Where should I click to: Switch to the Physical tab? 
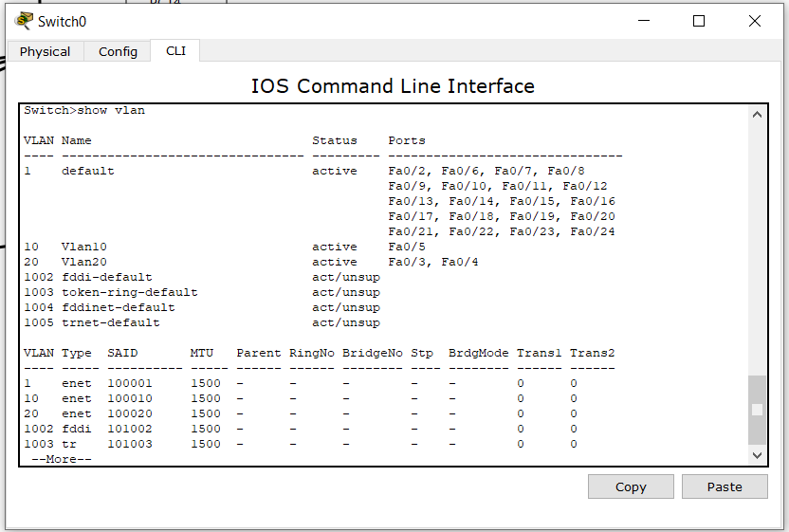(x=45, y=51)
